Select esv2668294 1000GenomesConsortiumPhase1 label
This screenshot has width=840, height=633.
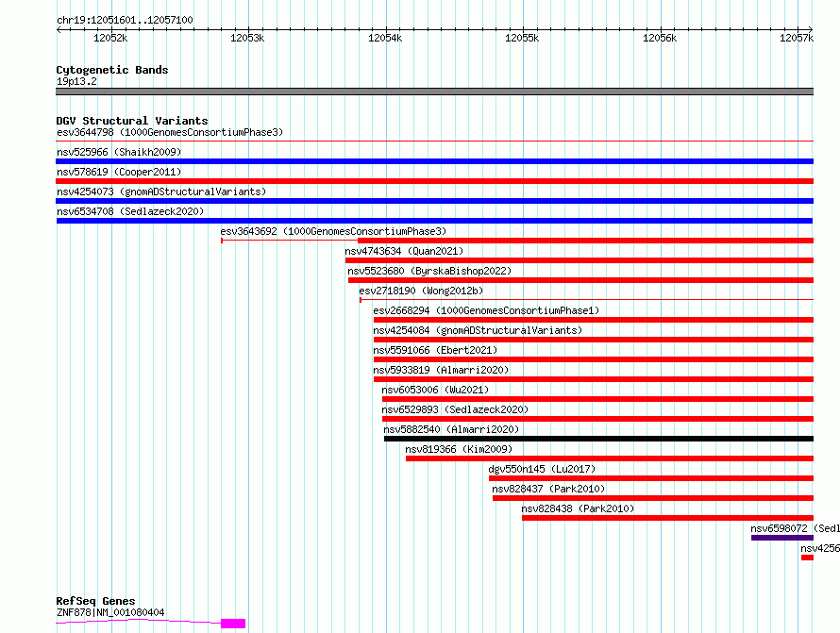[x=486, y=310]
